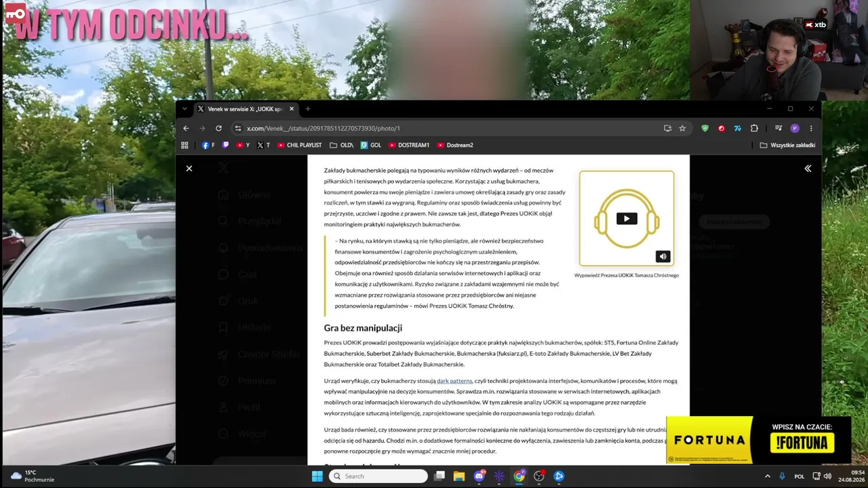Open the GOL bookmark

[x=371, y=145]
